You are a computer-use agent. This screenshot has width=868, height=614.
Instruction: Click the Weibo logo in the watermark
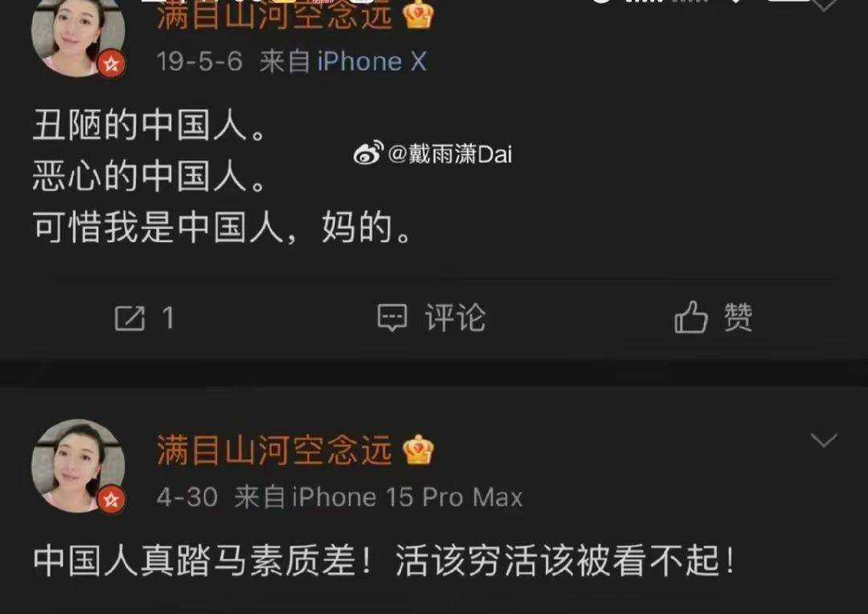(368, 153)
